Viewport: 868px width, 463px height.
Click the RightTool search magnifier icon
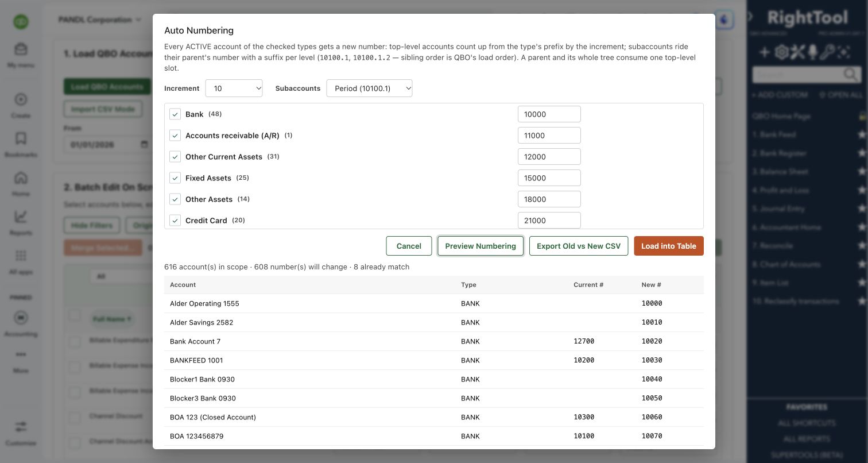[850, 75]
